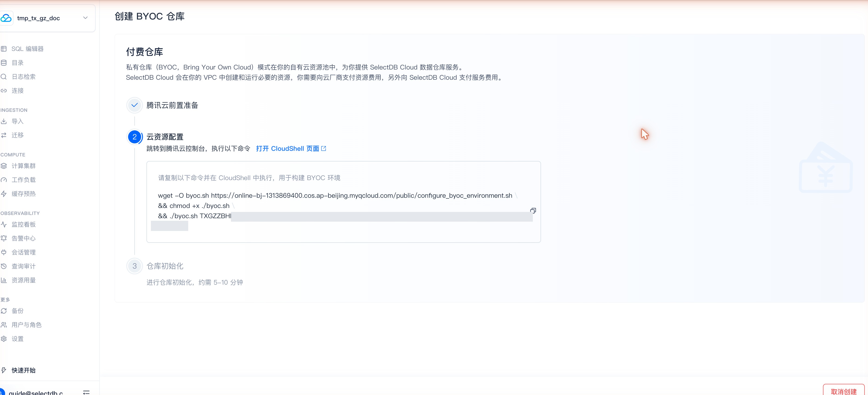
Task: Click the 查询审计 history icon
Action: point(4,266)
